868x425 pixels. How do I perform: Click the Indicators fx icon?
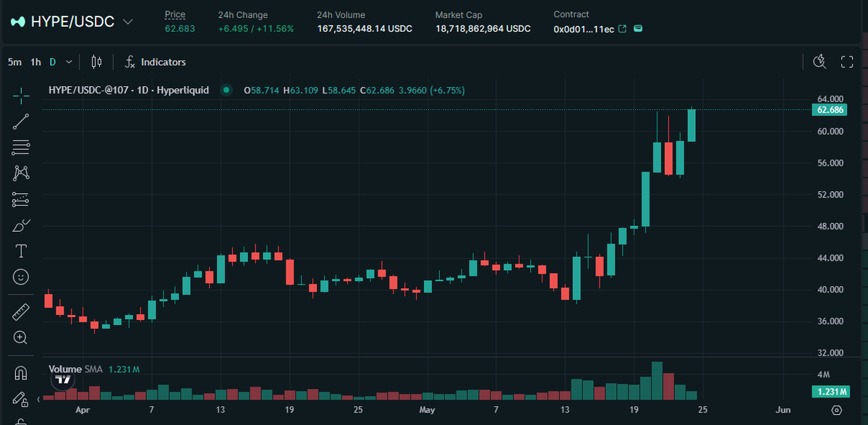click(130, 62)
